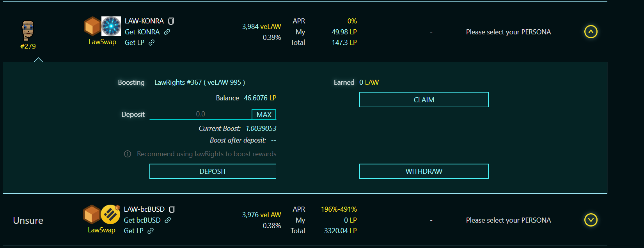
Task: Claim earned LAW rewards
Action: coord(424,100)
